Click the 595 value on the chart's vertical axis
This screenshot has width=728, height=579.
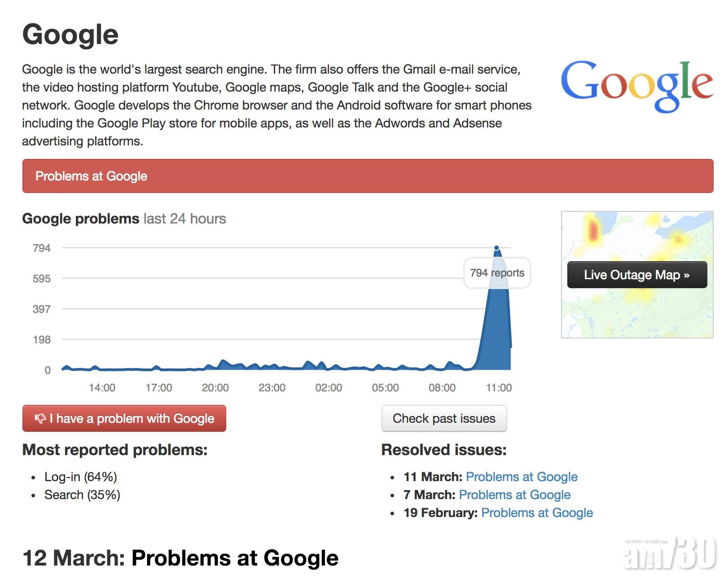pyautogui.click(x=42, y=279)
